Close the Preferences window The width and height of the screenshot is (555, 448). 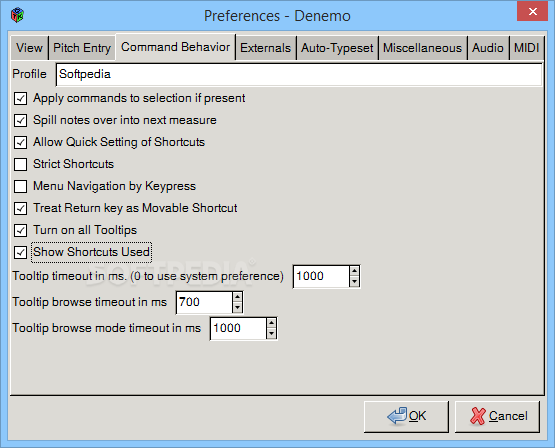click(x=532, y=11)
